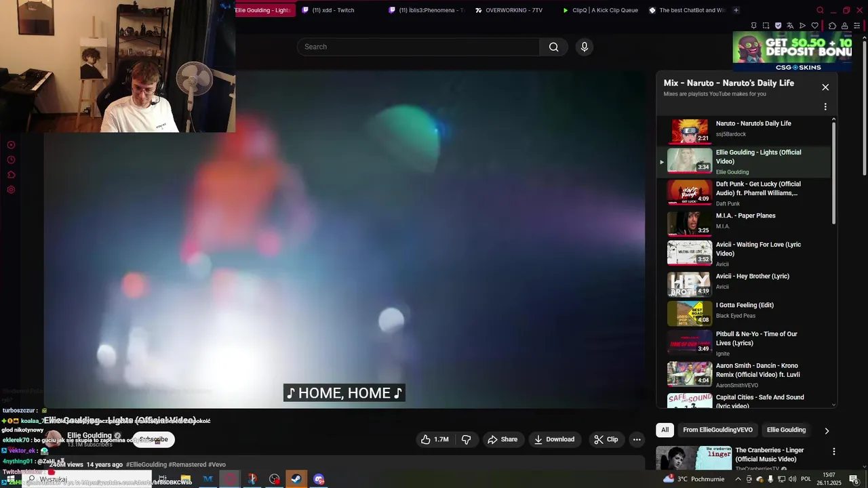The height and width of the screenshot is (488, 868).
Task: Open Discord from the taskbar
Action: click(x=319, y=479)
